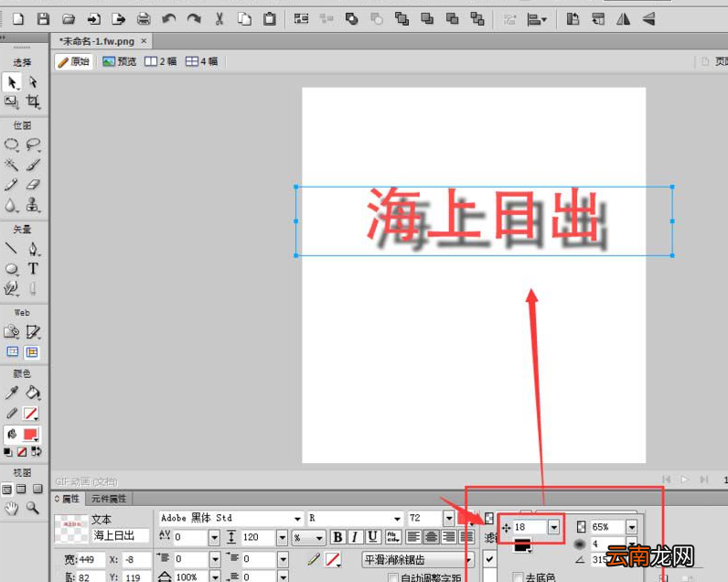Select the Zoom magnifier tool
Screen dimensions: 728x582
pyautogui.click(x=33, y=508)
